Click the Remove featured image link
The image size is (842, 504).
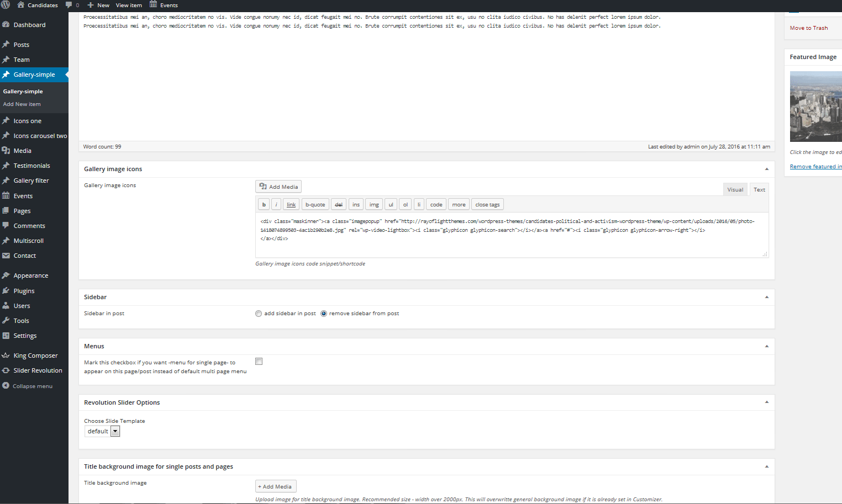pyautogui.click(x=815, y=167)
